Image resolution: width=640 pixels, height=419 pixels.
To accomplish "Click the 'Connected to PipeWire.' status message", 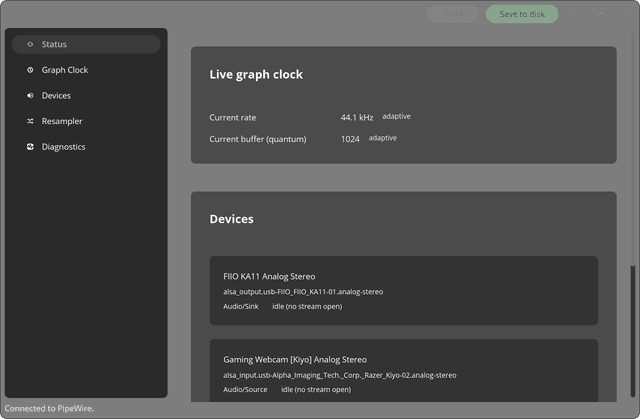I will pyautogui.click(x=49, y=408).
